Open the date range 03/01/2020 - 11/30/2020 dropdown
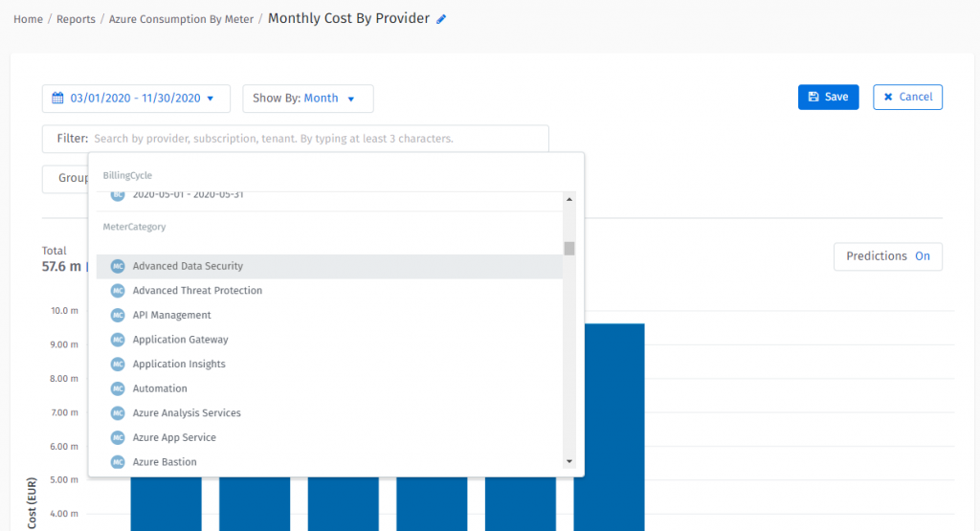 (x=136, y=99)
